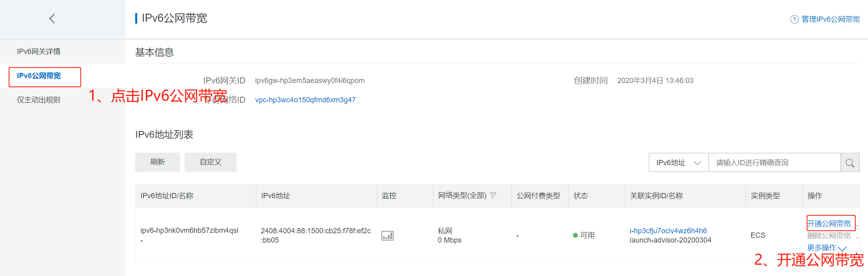Open the help question mark icon
Image resolution: width=868 pixels, height=276 pixels.
794,19
